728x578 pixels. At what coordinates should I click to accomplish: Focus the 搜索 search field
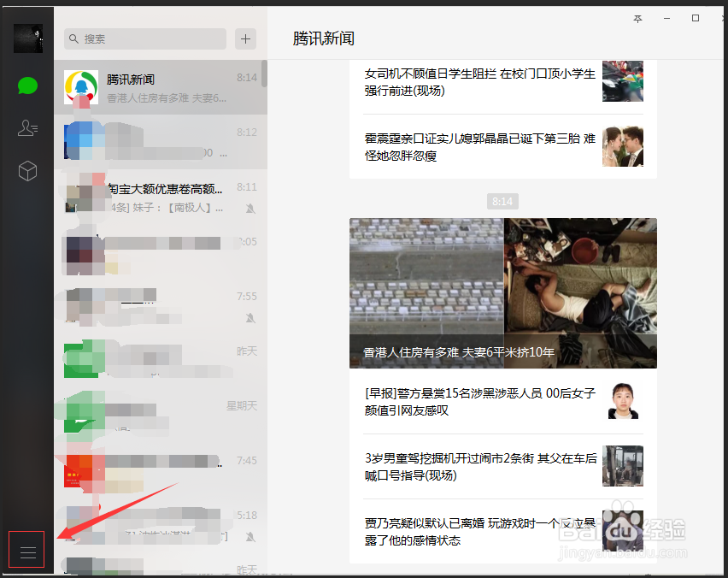(x=145, y=39)
